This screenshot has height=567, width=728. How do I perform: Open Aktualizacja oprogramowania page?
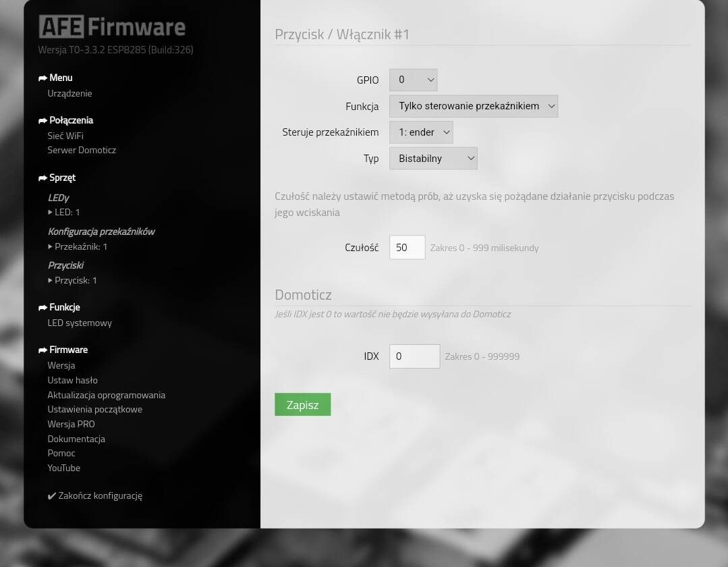click(x=106, y=395)
